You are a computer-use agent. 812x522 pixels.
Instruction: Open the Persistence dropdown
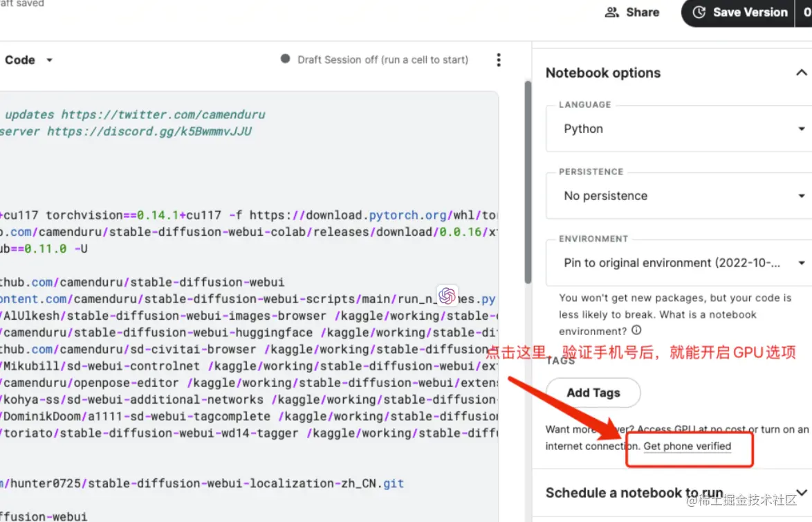[679, 195]
